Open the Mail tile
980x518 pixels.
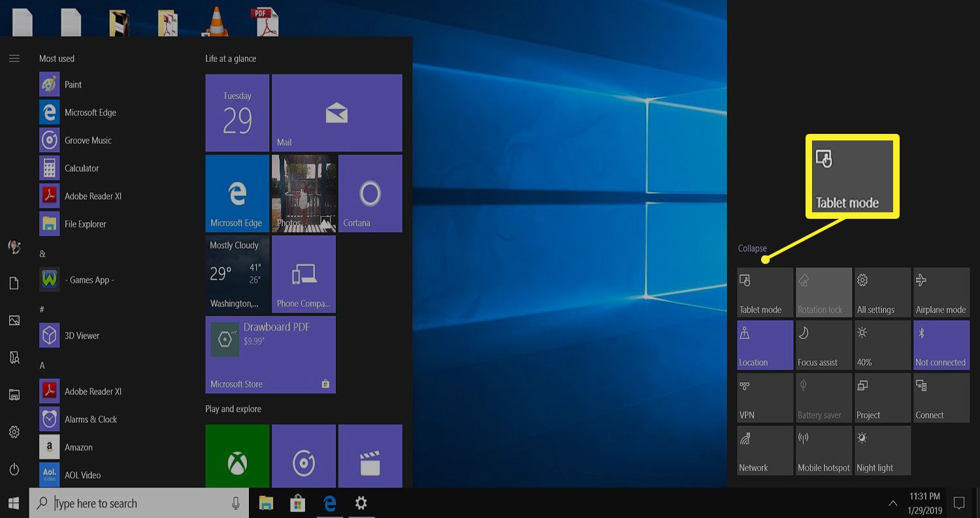337,113
